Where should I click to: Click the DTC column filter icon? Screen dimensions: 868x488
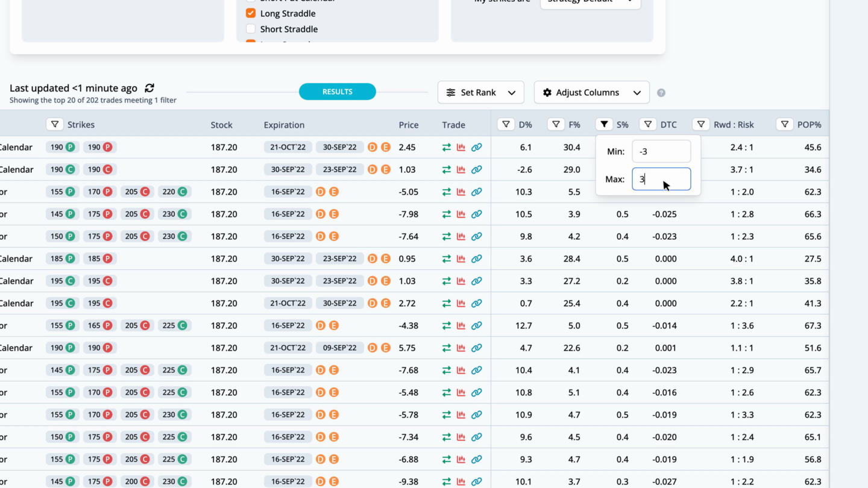point(647,125)
